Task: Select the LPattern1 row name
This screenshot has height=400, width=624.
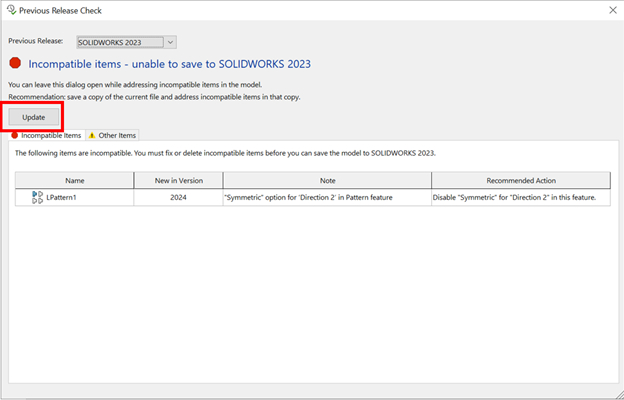Action: point(61,197)
